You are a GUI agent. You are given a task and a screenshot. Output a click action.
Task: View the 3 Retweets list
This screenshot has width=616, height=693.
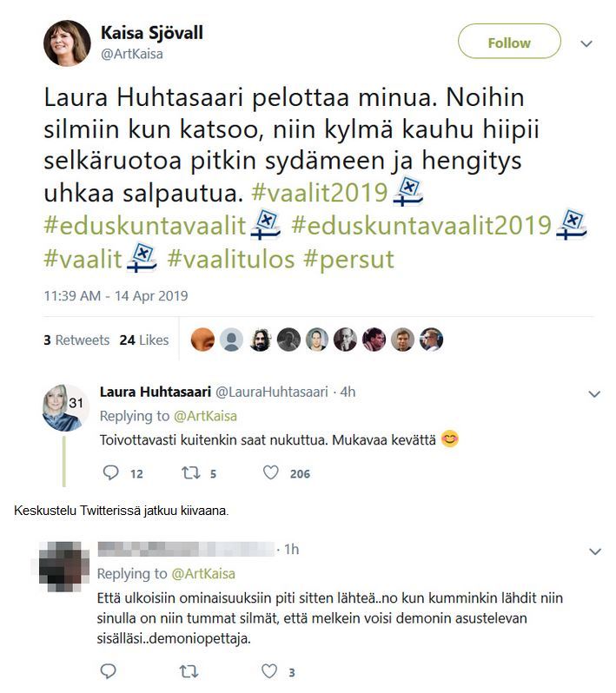76,340
